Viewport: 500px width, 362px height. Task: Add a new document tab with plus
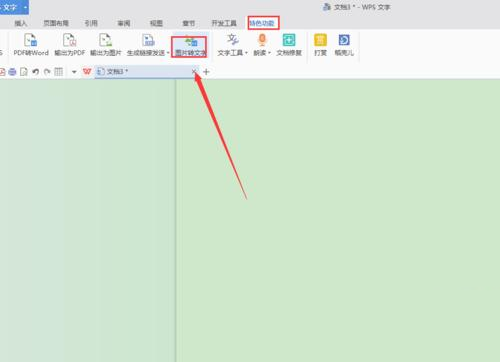click(x=206, y=72)
